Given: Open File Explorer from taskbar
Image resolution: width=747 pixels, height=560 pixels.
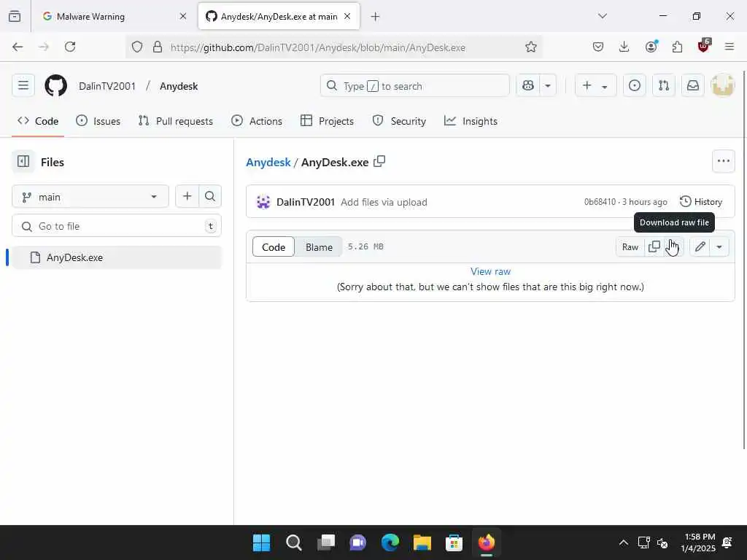Looking at the screenshot, I should [422, 542].
